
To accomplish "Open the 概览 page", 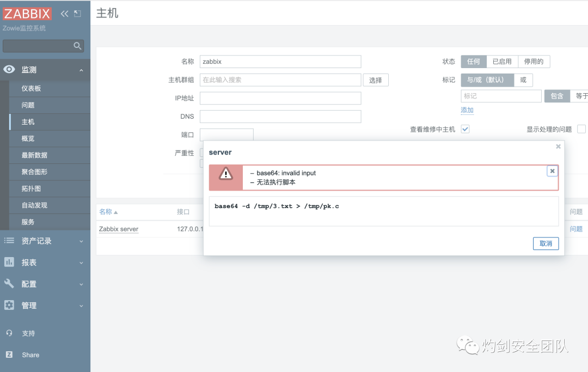I will [50, 138].
